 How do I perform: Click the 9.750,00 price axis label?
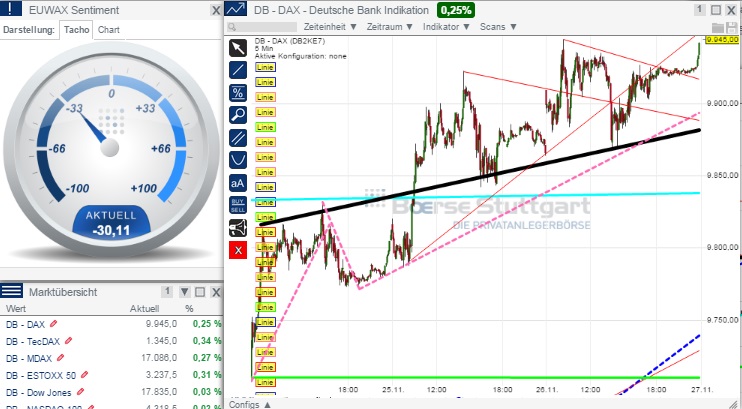pos(722,320)
